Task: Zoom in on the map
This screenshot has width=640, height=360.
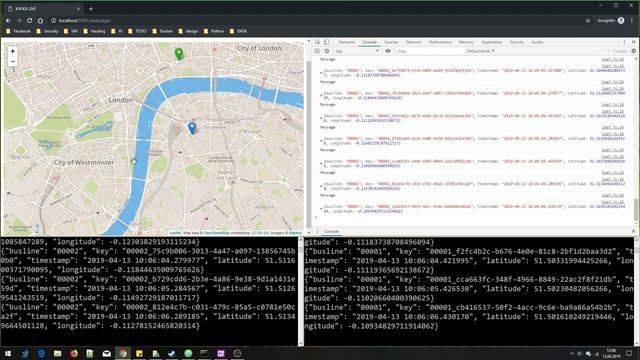Action: [x=13, y=51]
